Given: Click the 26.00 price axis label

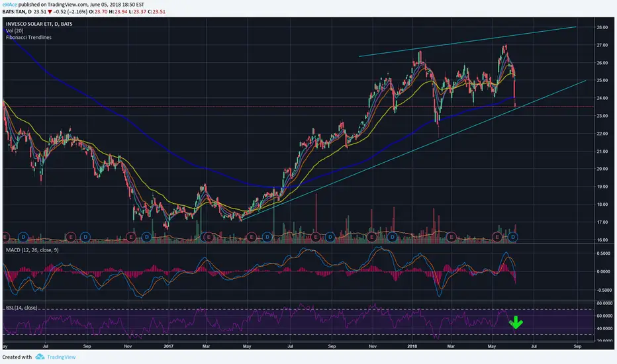Looking at the screenshot, I should pos(602,63).
